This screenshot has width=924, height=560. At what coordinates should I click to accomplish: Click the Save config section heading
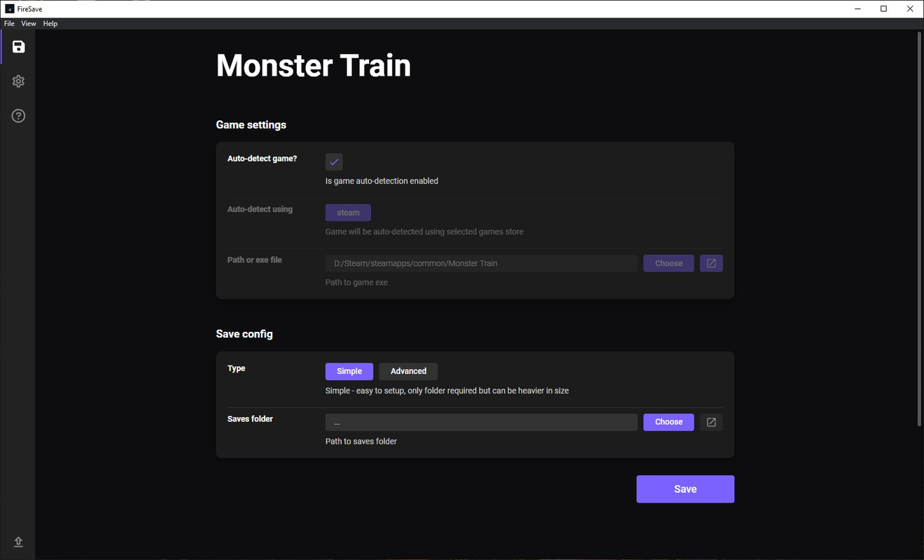(x=244, y=334)
